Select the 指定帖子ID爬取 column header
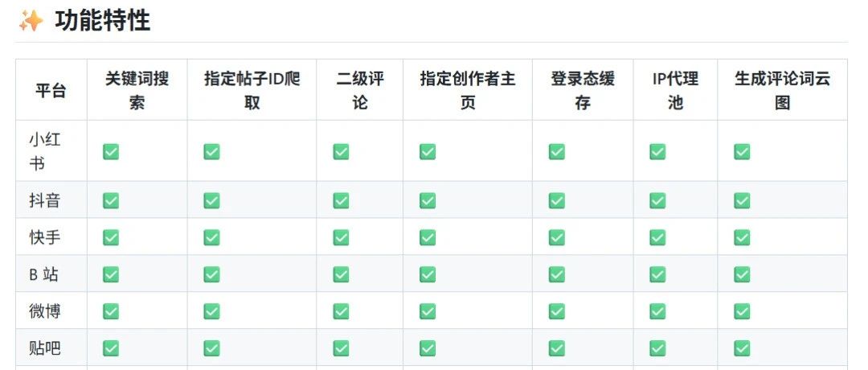The image size is (868, 370). click(252, 90)
